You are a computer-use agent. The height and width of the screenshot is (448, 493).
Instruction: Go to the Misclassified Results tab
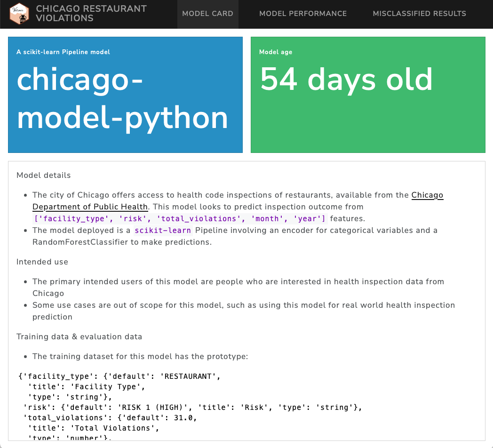click(419, 14)
